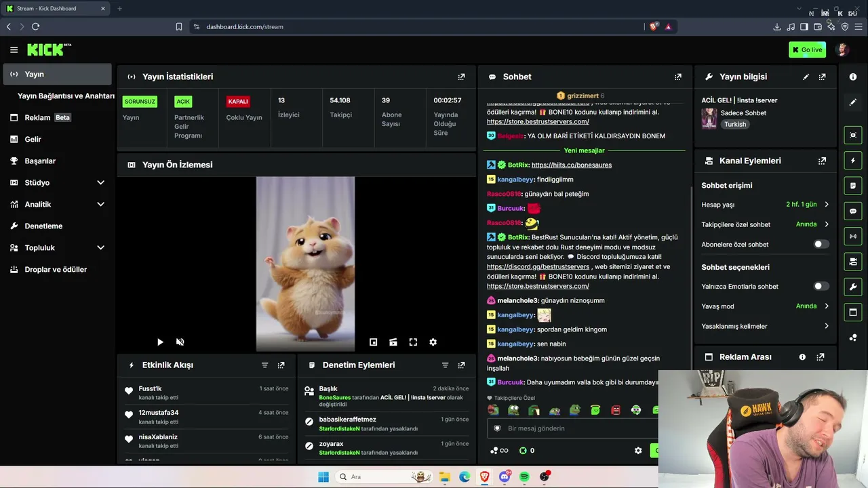Click the info icon in the right sidebar
Viewport: 868px width, 488px height.
[853, 77]
